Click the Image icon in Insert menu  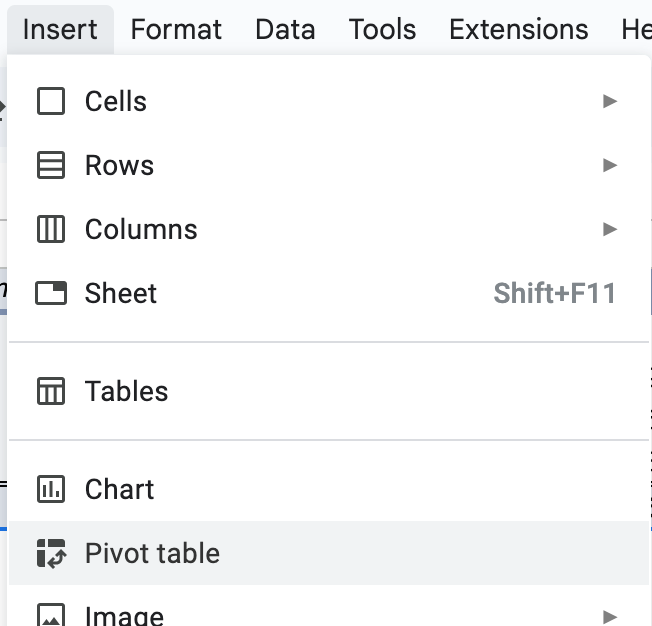(x=50, y=614)
